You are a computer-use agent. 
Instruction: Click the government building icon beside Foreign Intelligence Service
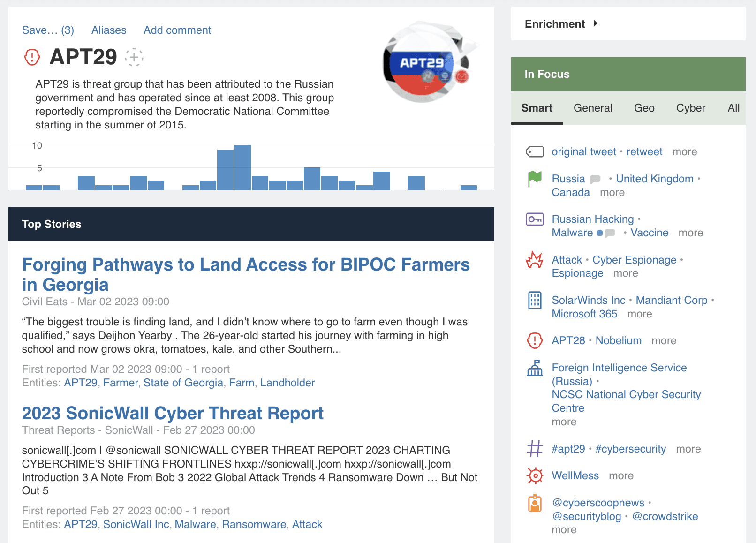[x=535, y=368]
